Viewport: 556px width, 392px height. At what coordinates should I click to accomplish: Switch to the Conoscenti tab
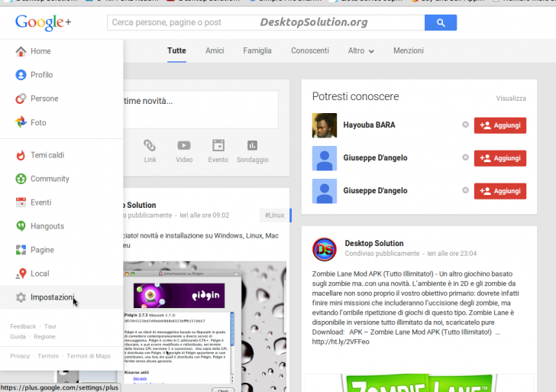310,50
